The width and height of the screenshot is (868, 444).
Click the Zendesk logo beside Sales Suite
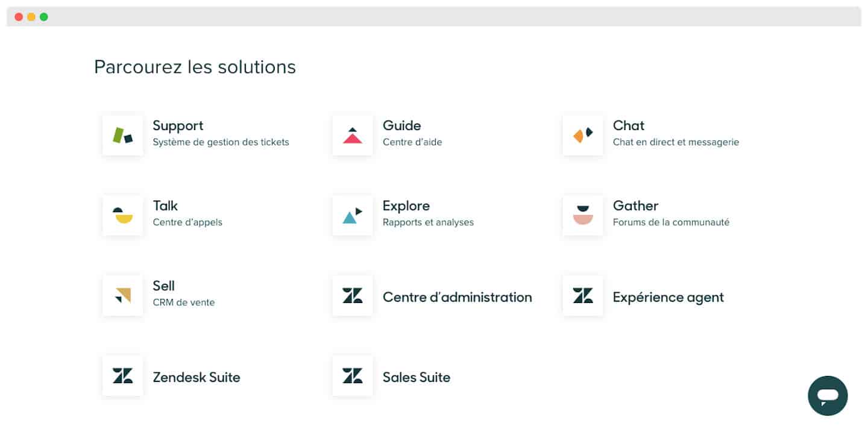click(353, 375)
